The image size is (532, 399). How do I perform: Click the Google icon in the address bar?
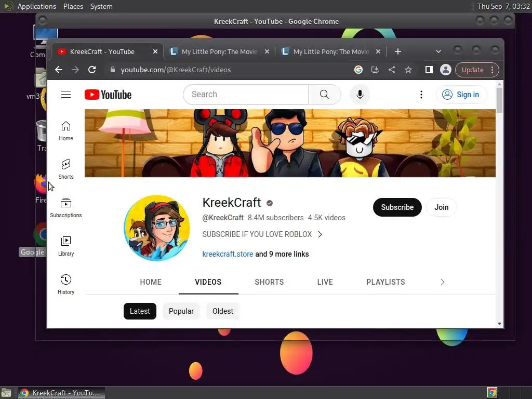358,70
